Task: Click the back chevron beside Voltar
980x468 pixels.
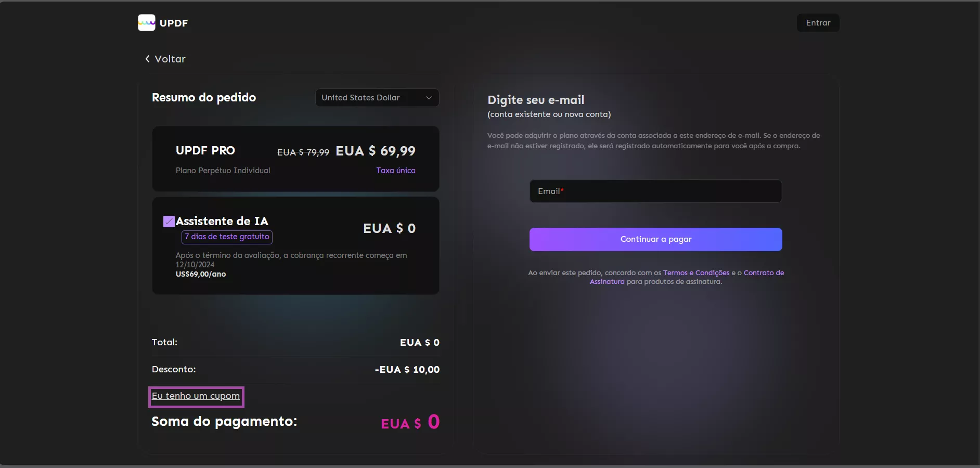Action: click(148, 59)
